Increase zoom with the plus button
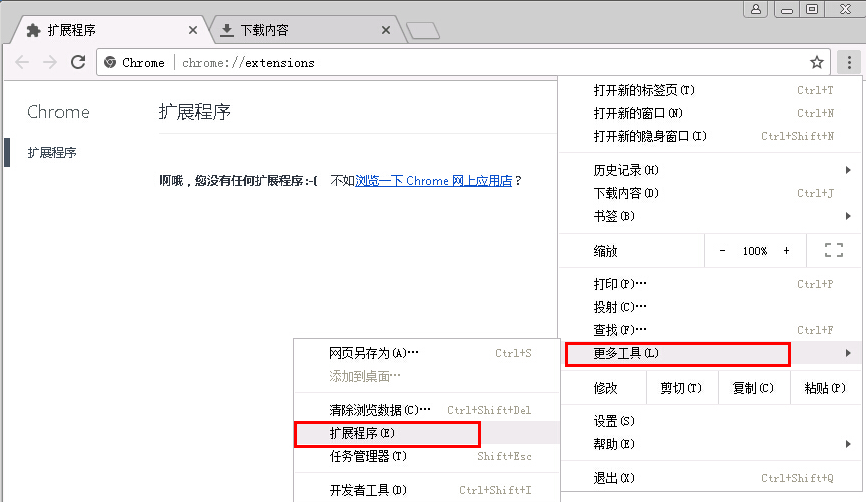Image resolution: width=866 pixels, height=502 pixels. [786, 251]
